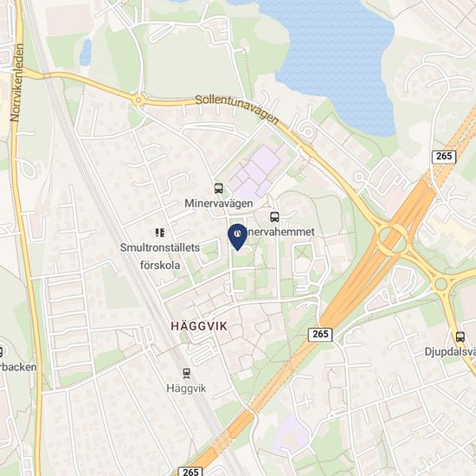Click the dark blue location pin marker
Viewport: 476px width, 476px height.
[238, 237]
